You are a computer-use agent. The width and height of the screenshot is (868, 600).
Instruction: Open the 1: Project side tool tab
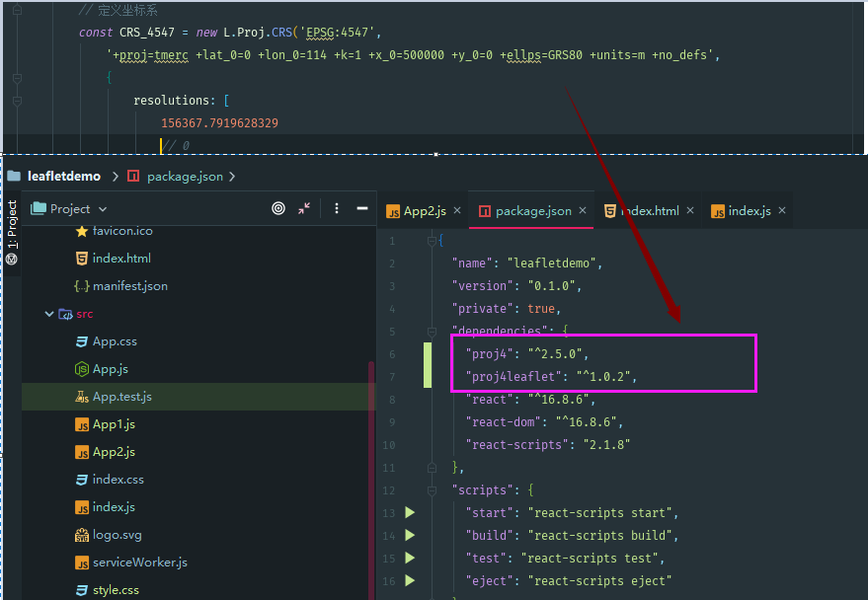12,225
